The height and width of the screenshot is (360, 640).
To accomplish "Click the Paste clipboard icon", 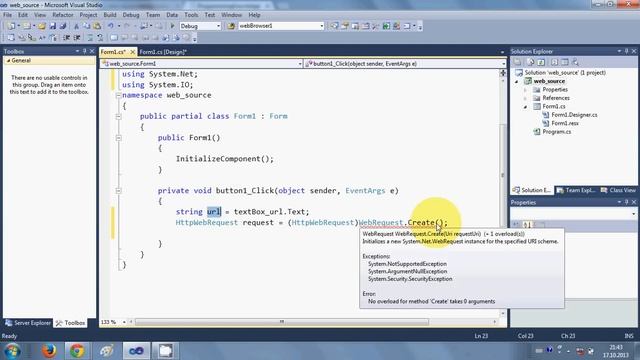I will click(97, 26).
